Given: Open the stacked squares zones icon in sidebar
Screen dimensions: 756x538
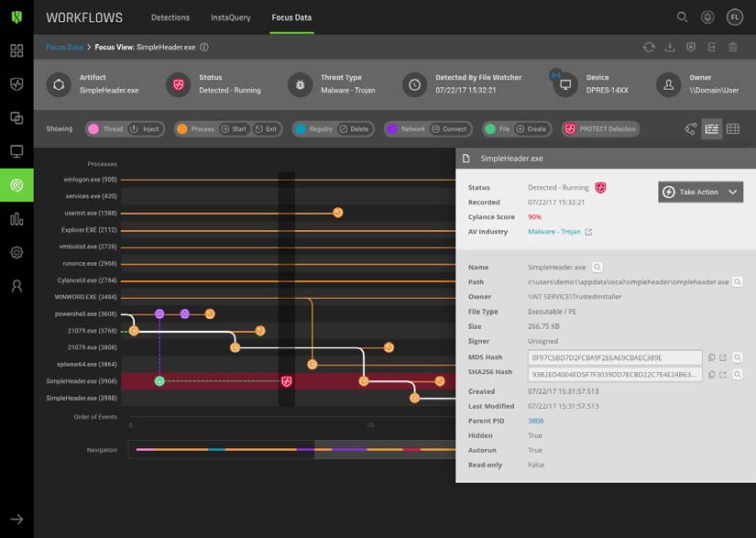Looking at the screenshot, I should point(16,118).
